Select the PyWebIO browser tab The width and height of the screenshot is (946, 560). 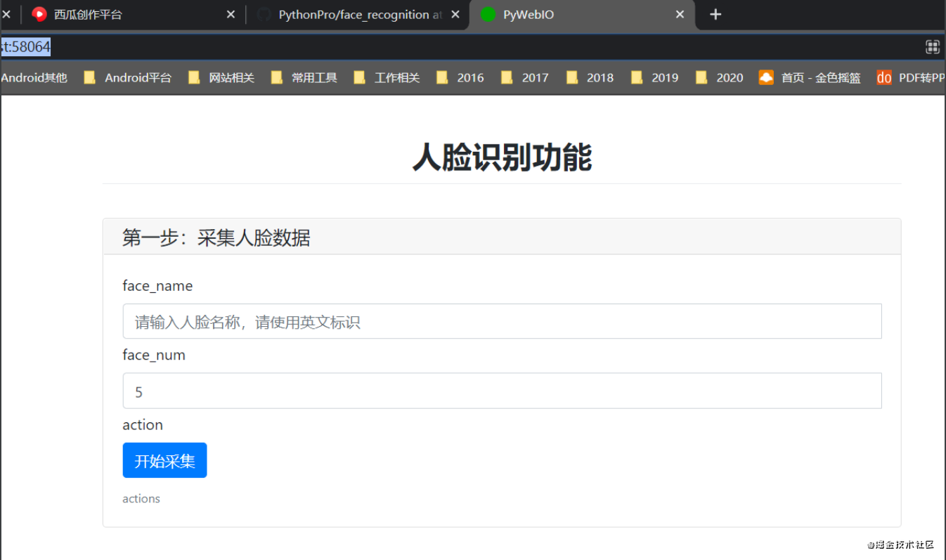pyautogui.click(x=582, y=15)
